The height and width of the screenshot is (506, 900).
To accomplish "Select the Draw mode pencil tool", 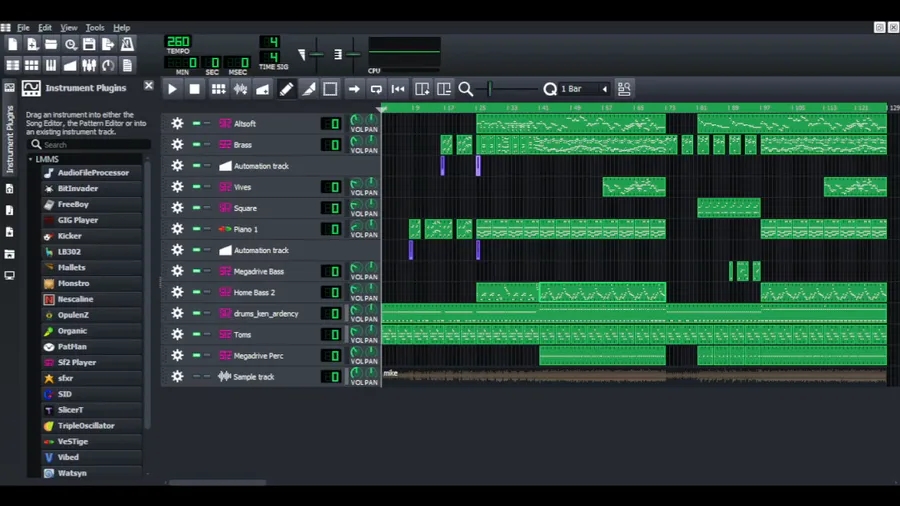I will [x=286, y=89].
